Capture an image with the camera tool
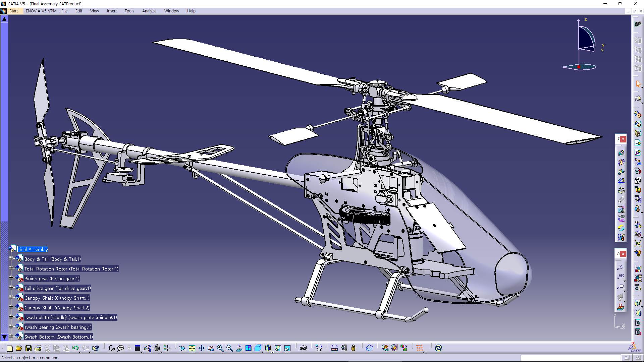This screenshot has height=362, width=644. click(303, 348)
